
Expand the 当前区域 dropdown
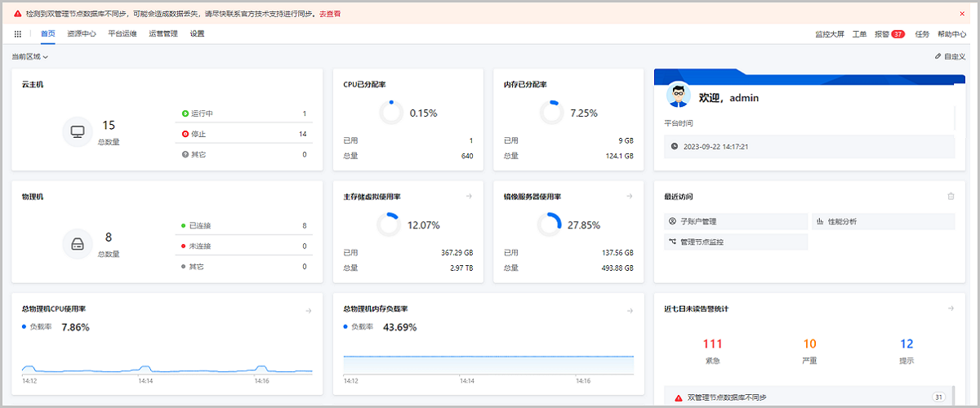coord(30,57)
